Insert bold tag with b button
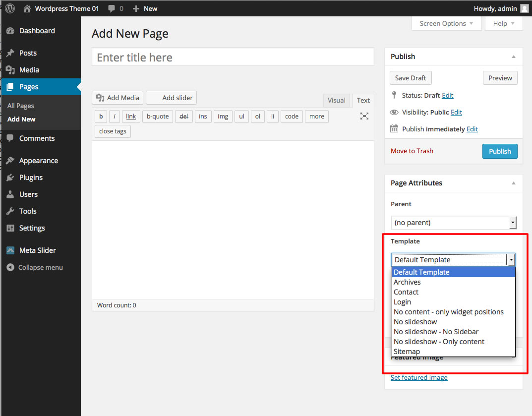The width and height of the screenshot is (532, 416). [x=101, y=117]
